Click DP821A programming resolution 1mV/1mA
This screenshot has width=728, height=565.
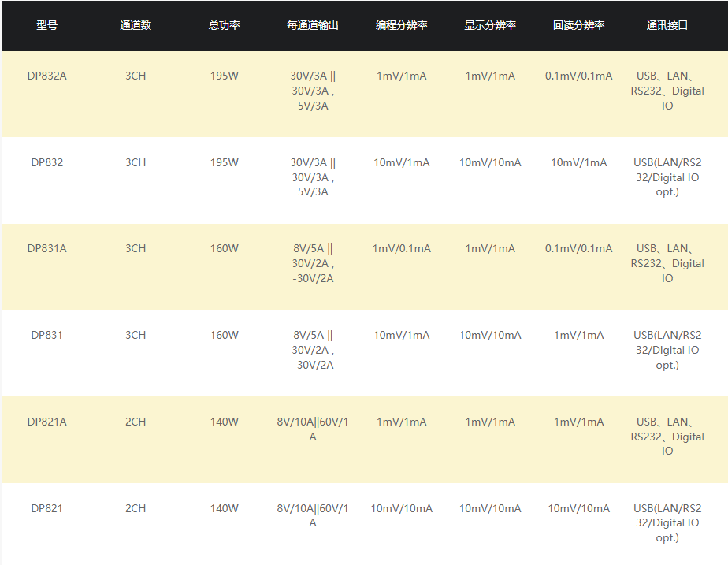coord(402,422)
